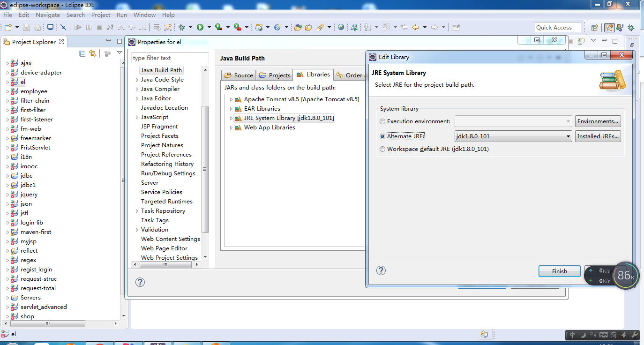The image size is (644, 345).
Task: Expand the Task Repository settings node
Action: (x=137, y=211)
